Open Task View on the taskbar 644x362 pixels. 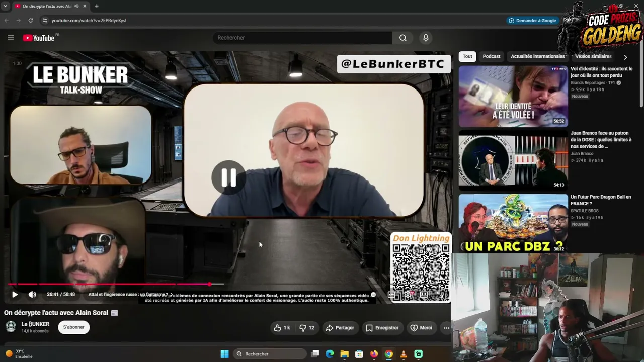click(315, 354)
